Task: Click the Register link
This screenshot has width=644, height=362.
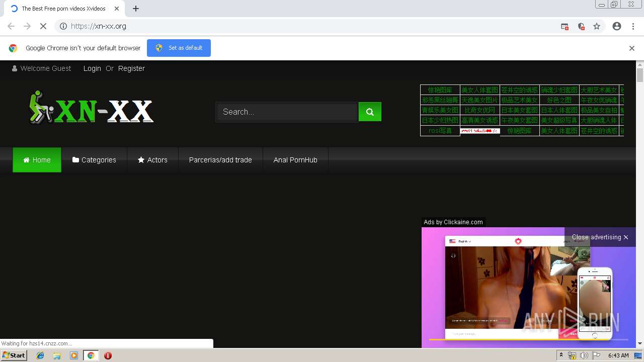Action: [131, 68]
